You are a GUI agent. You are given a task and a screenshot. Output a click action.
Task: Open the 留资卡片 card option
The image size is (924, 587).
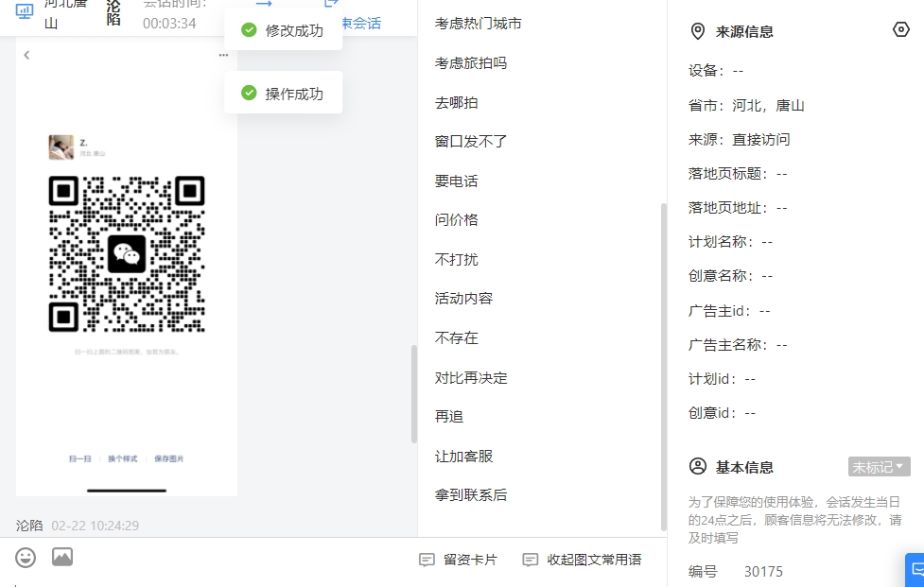tap(459, 560)
